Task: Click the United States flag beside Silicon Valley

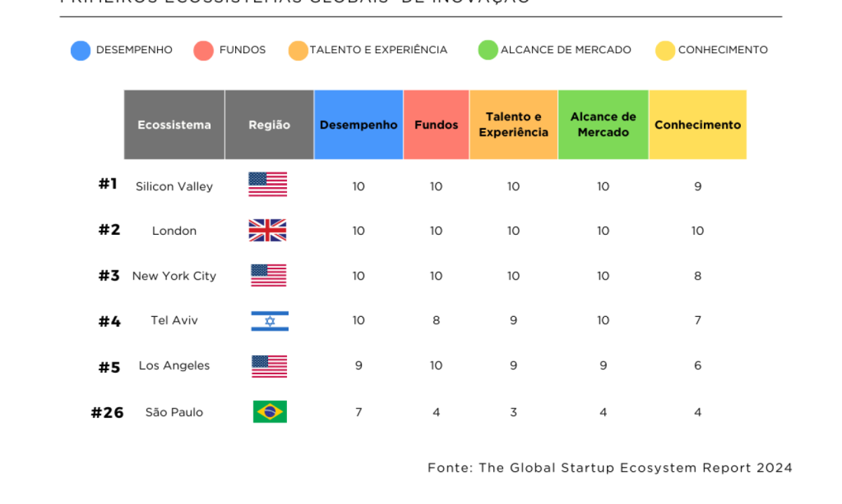Action: [x=267, y=184]
